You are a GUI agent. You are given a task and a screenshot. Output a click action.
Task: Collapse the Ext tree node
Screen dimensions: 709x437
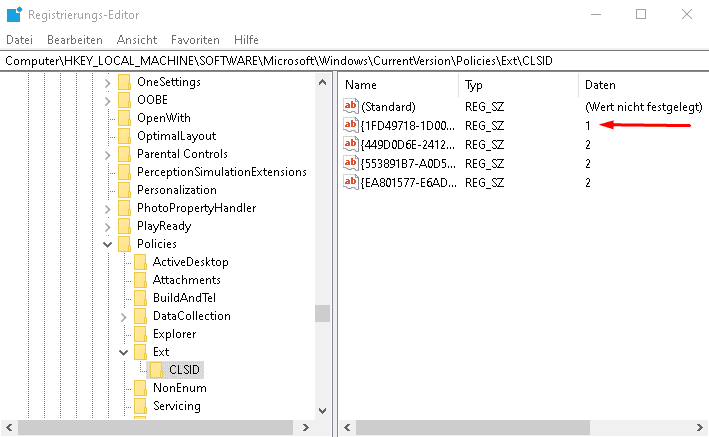pyautogui.click(x=123, y=352)
